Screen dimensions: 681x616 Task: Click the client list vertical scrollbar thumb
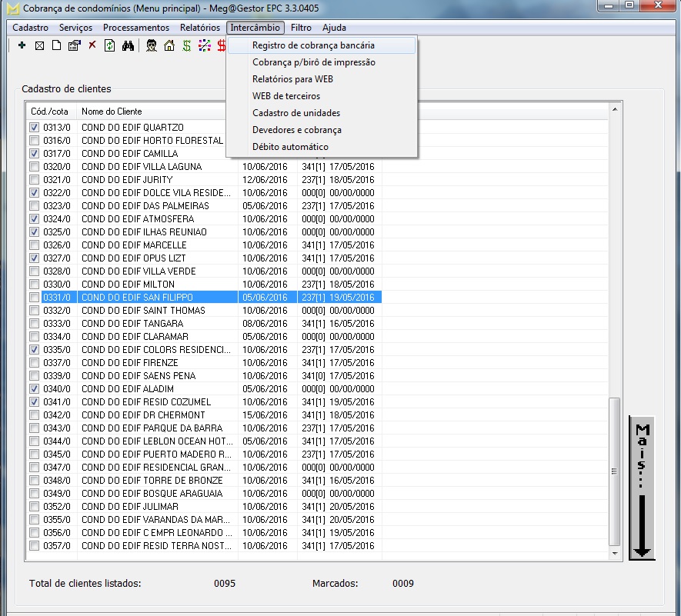614,470
